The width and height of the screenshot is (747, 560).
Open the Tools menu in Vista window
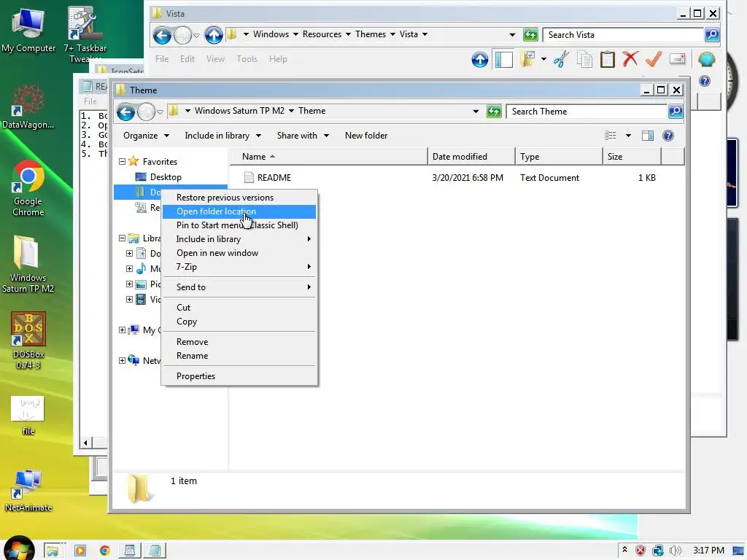click(247, 59)
